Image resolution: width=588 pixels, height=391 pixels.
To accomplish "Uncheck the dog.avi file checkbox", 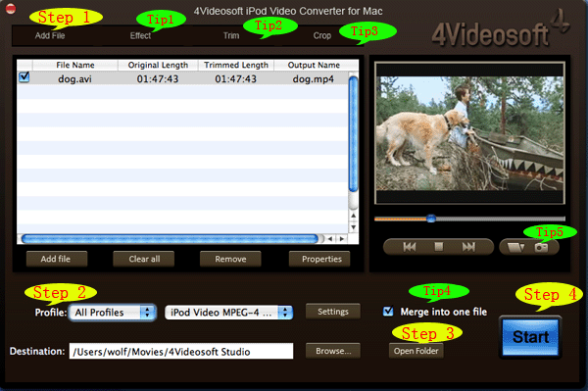I will (24, 77).
